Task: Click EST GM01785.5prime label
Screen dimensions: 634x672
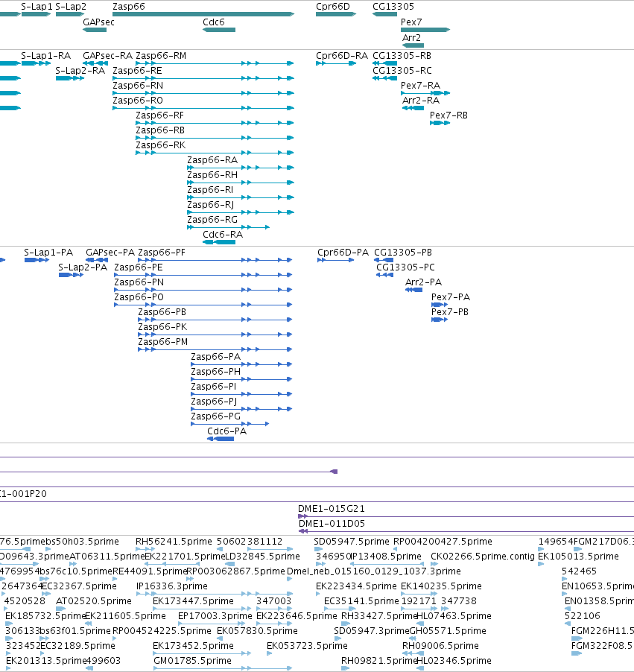Action: point(192,660)
